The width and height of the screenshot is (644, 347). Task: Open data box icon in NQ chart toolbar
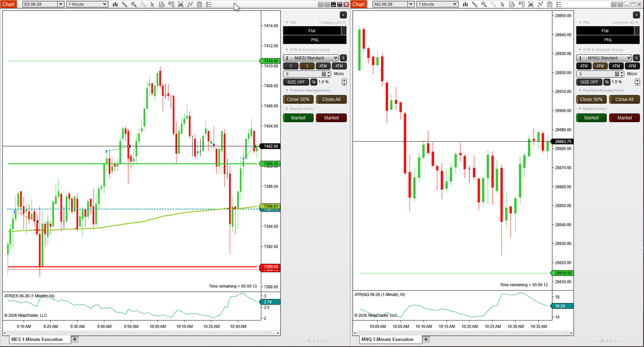tap(512, 4)
